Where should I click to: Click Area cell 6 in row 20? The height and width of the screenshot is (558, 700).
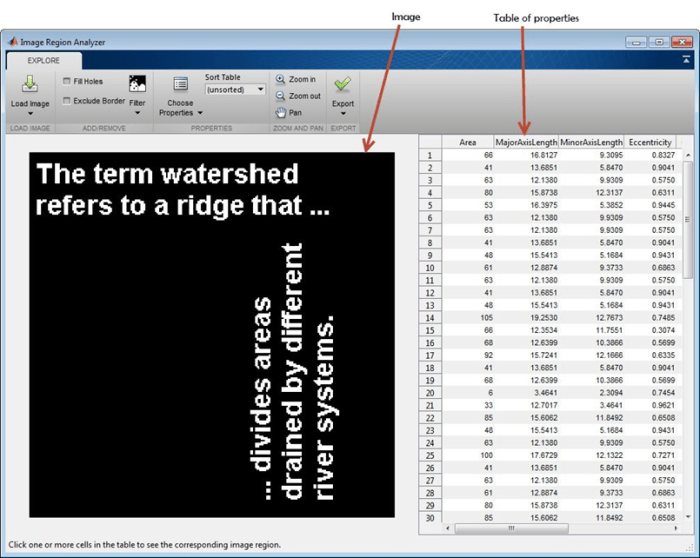coord(467,393)
